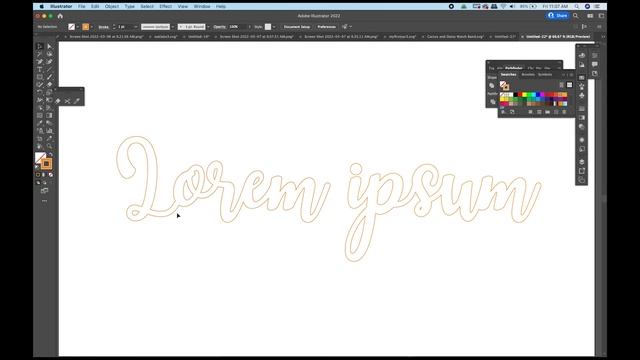Open the brush definition dropdown
The height and width of the screenshot is (360, 640).
[x=208, y=27]
